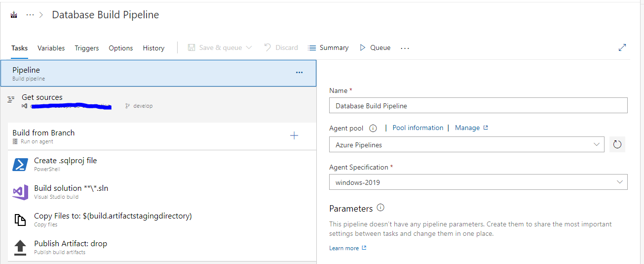Click the Parameters info icon

click(380, 208)
